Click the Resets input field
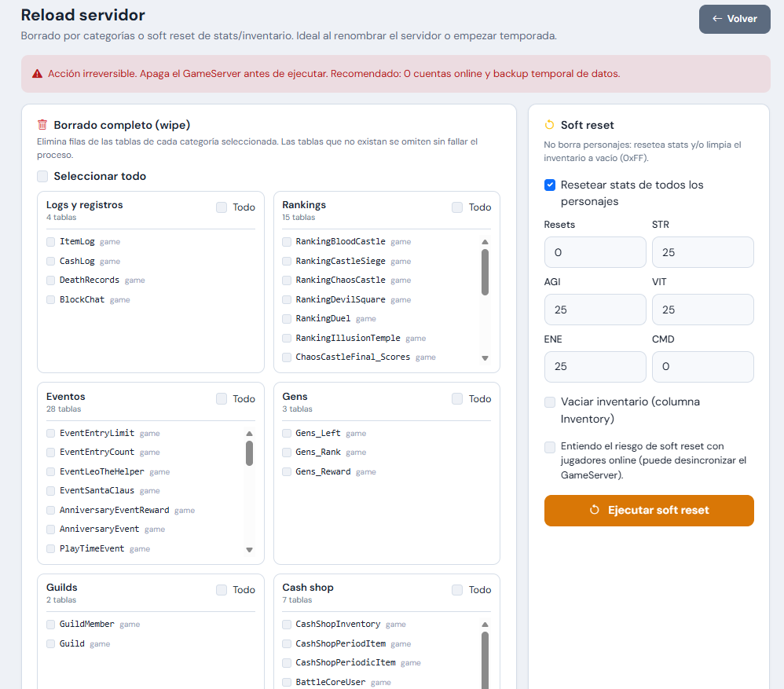This screenshot has width=784, height=689. (x=595, y=252)
